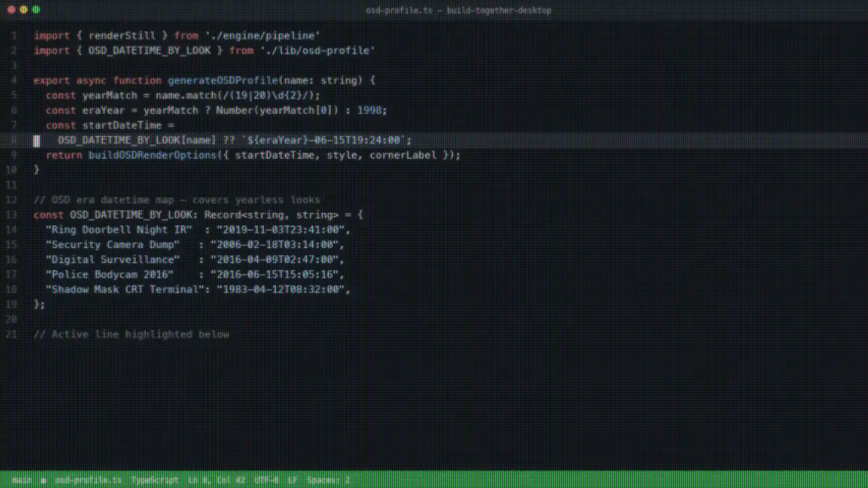Image resolution: width=868 pixels, height=488 pixels.
Task: Open the TypeScript language mode selector
Action: 155,480
